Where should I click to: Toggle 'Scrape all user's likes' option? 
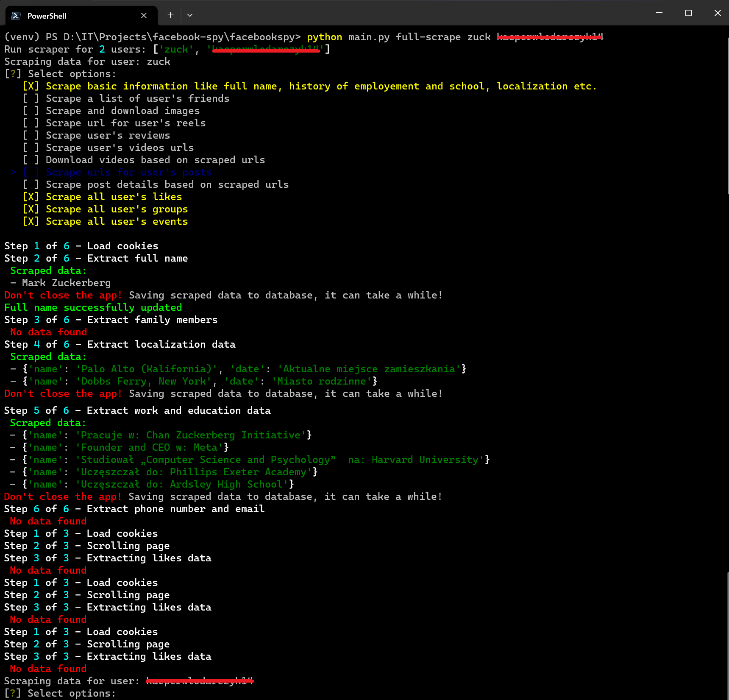tap(102, 197)
